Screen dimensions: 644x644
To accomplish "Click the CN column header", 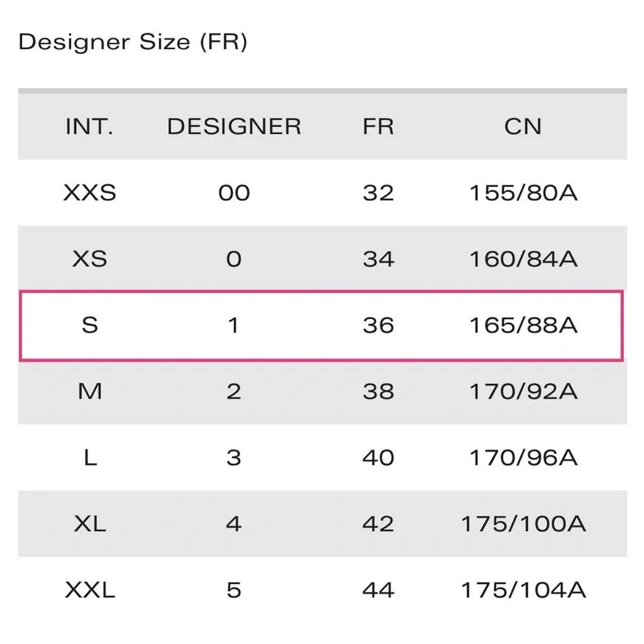I will coord(523,126).
